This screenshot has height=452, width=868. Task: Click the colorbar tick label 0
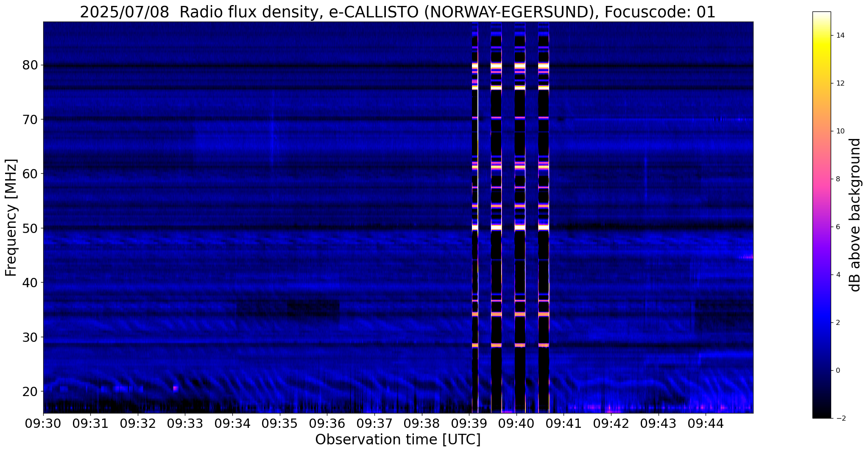point(837,371)
